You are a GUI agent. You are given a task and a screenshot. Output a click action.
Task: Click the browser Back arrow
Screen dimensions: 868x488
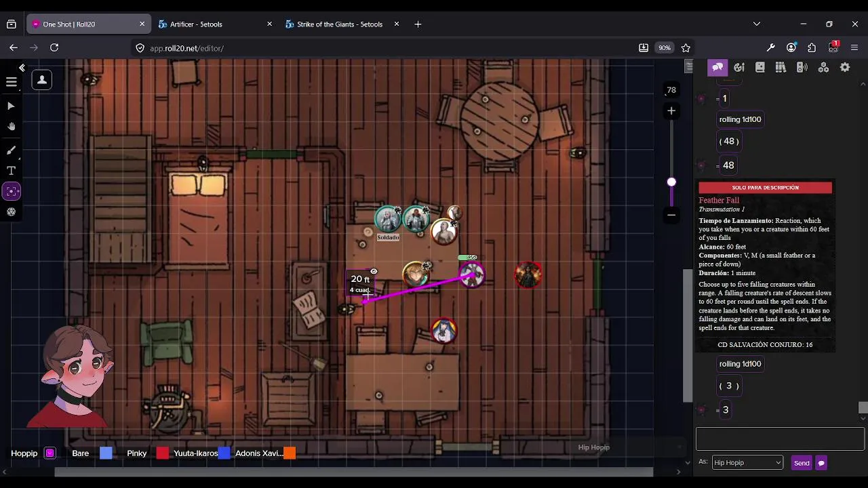(14, 47)
